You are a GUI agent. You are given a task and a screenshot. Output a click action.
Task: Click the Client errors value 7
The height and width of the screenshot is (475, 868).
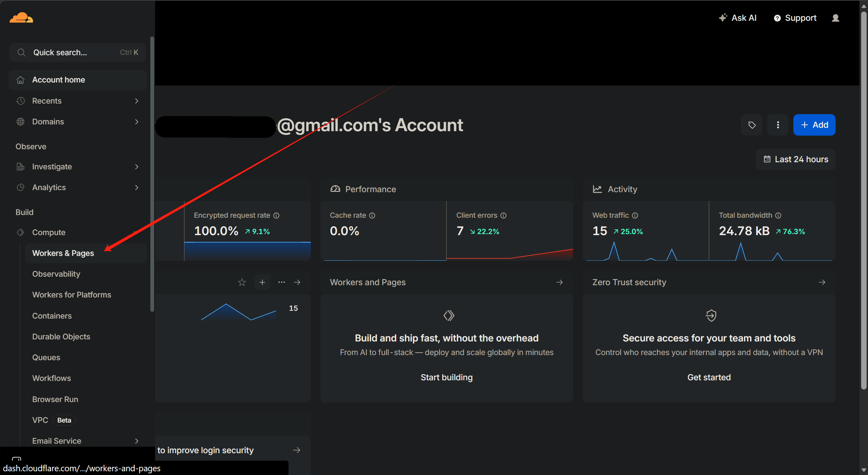pos(460,231)
